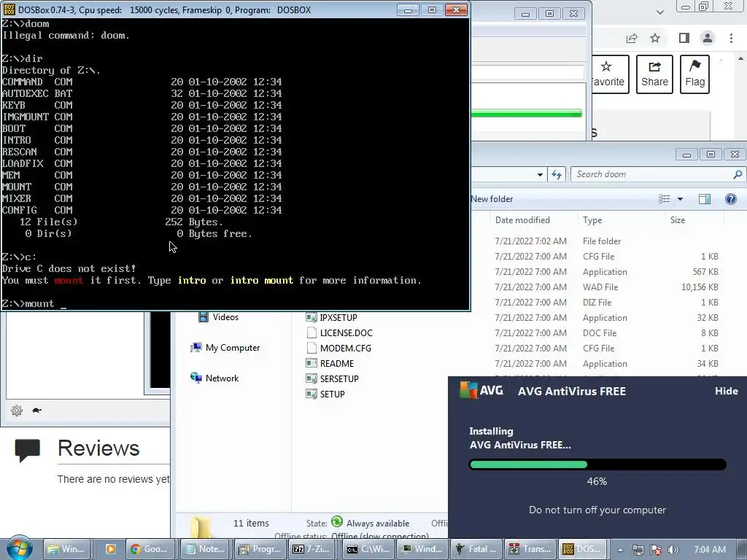
Task: Click the search magnifier icon in Explorer
Action: tap(738, 174)
